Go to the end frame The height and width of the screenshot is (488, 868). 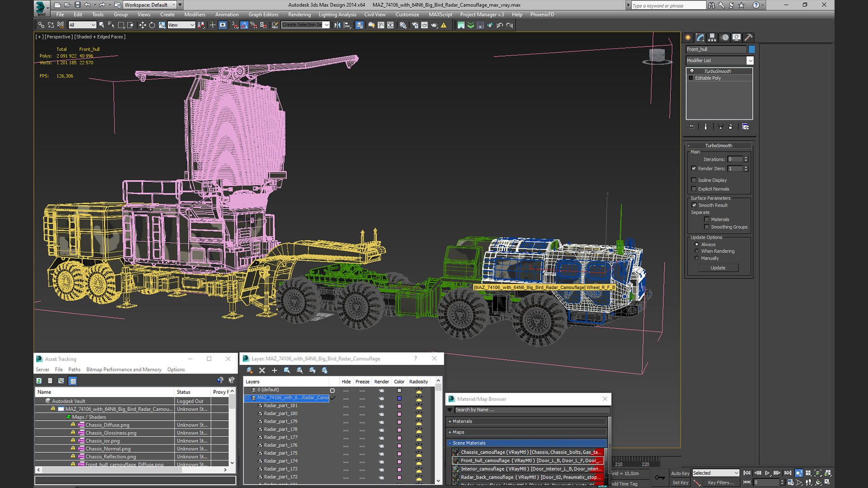[x=788, y=473]
